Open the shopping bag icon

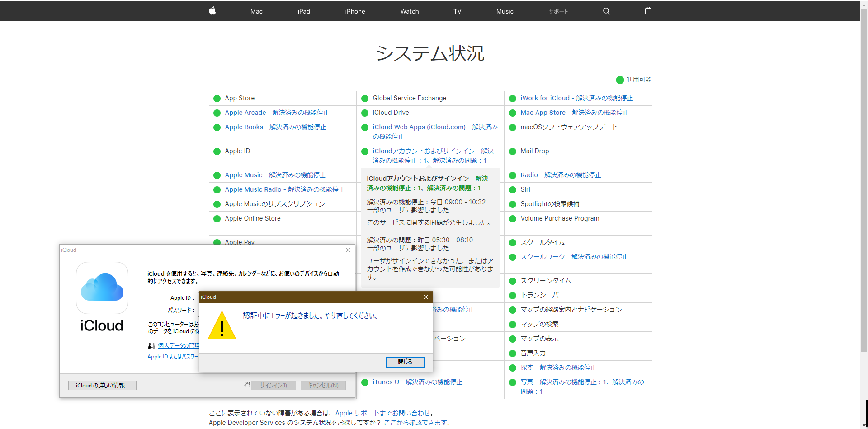[x=648, y=11]
